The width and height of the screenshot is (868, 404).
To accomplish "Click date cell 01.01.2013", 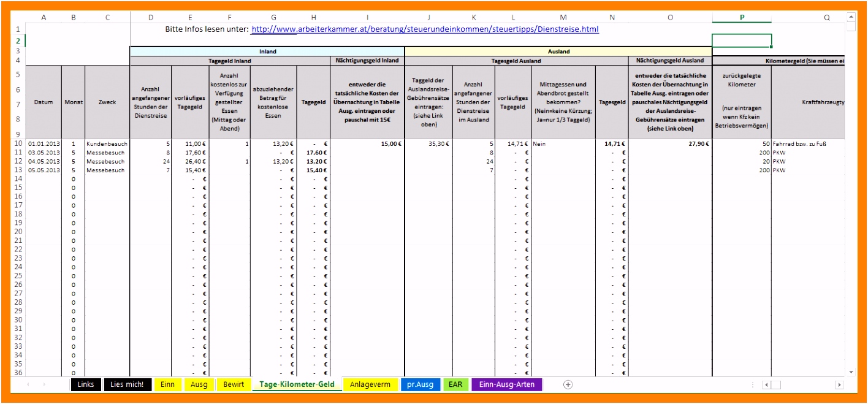I will coord(44,144).
